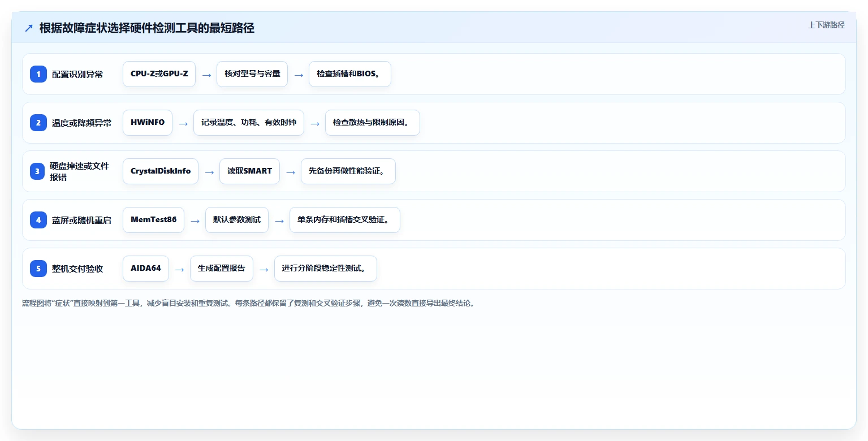Click the number 2 step badge
This screenshot has width=868, height=441.
[38, 123]
